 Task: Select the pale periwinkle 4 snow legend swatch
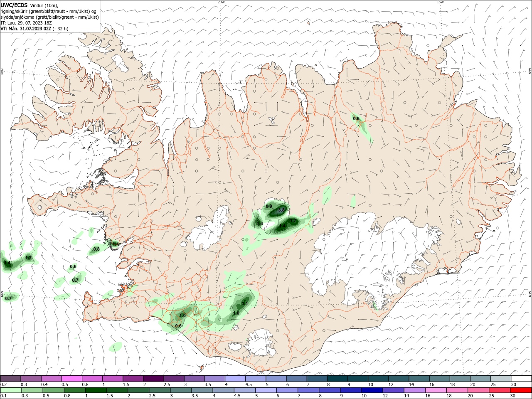point(235,379)
